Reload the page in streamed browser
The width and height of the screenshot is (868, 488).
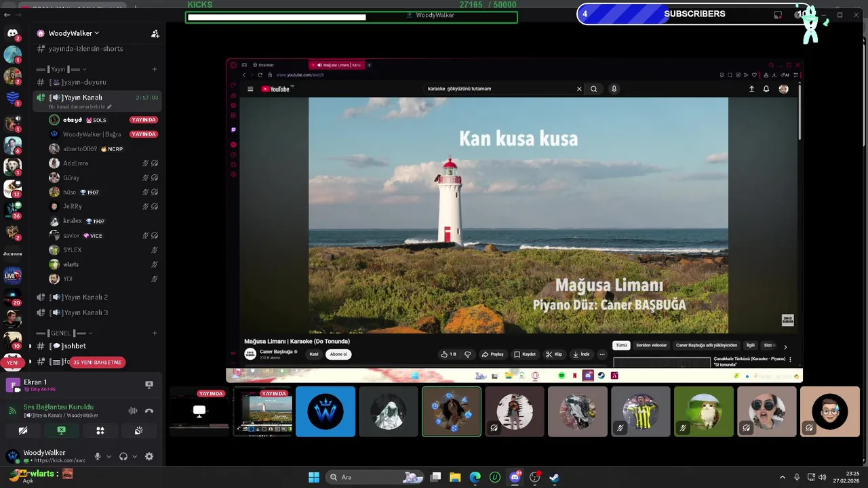(260, 75)
